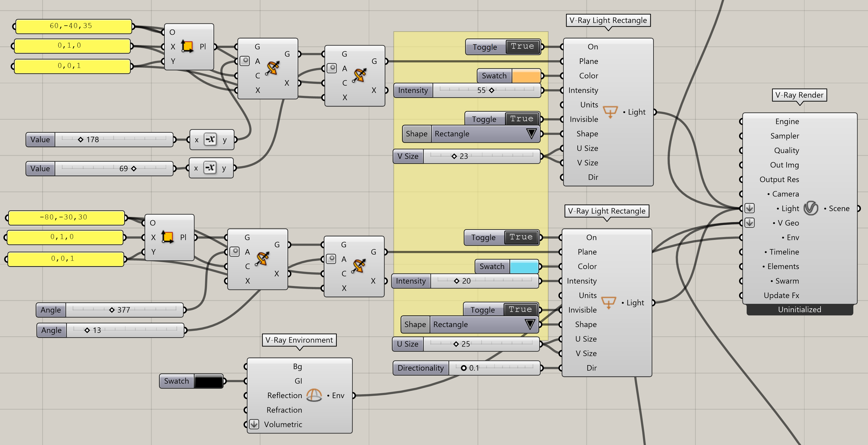Click the Sampler input of V-Ray Render

click(784, 136)
